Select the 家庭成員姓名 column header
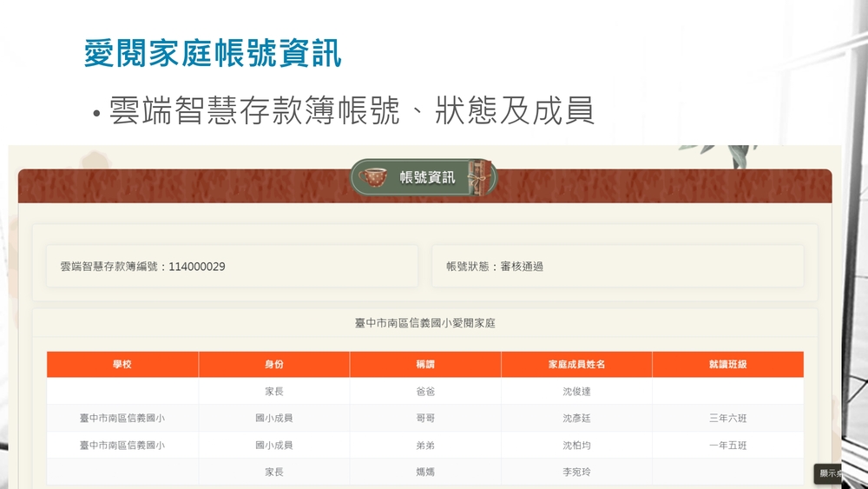This screenshot has height=489, width=868. click(576, 365)
